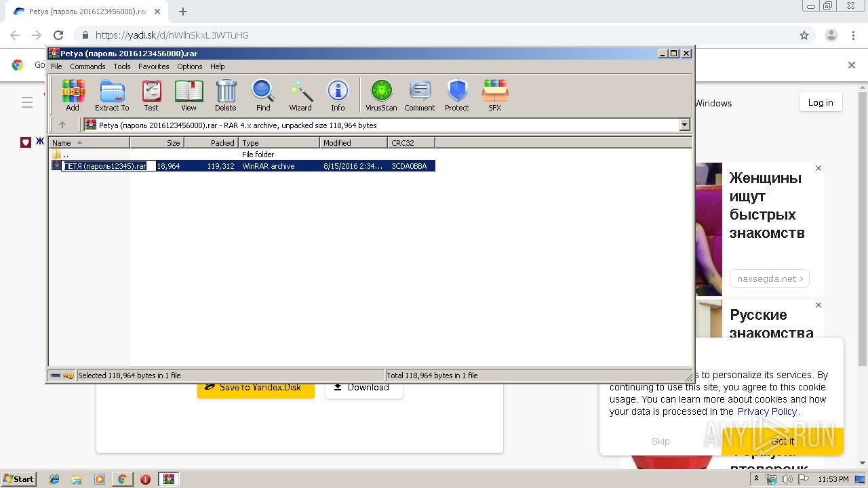Click the taskbar clock 11:53 PM
Image resolution: width=868 pixels, height=488 pixels.
[x=834, y=479]
